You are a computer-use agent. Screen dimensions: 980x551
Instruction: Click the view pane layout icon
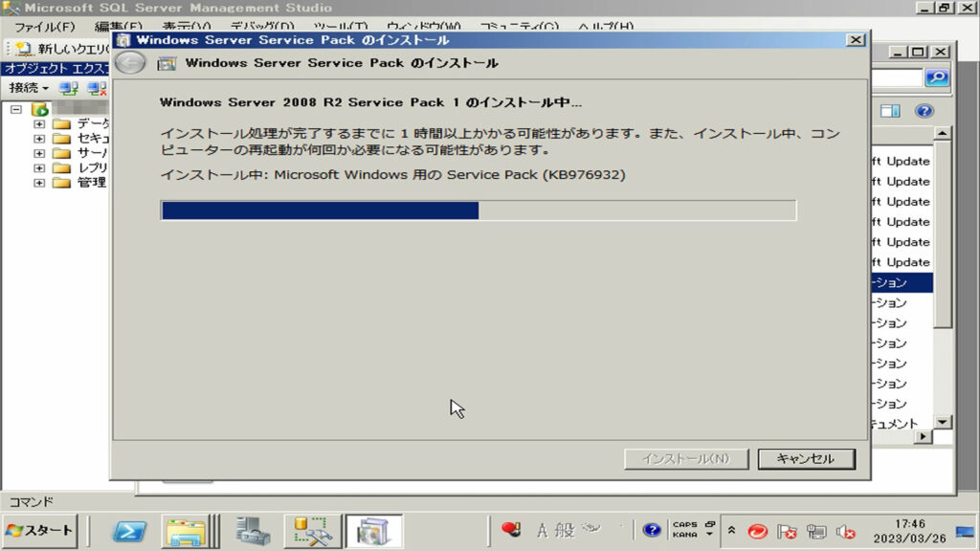(891, 112)
